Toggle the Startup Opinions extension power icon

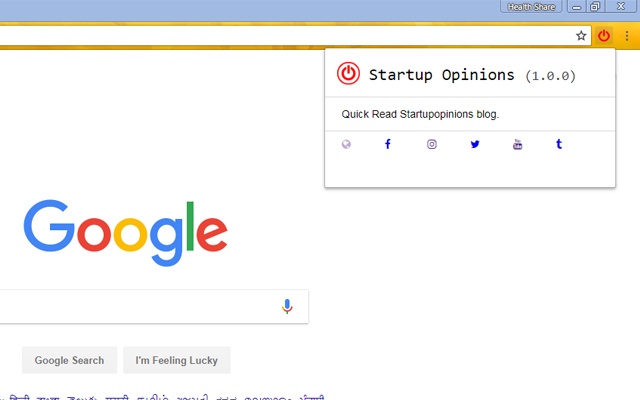604,36
